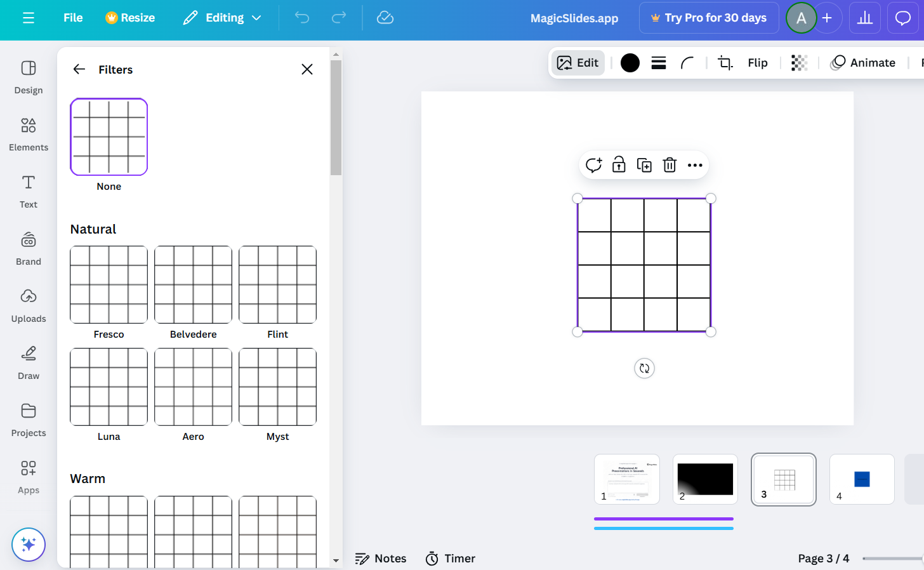Screen dimensions: 924x570
Task: Click the Resize option with crown
Action: tap(130, 18)
